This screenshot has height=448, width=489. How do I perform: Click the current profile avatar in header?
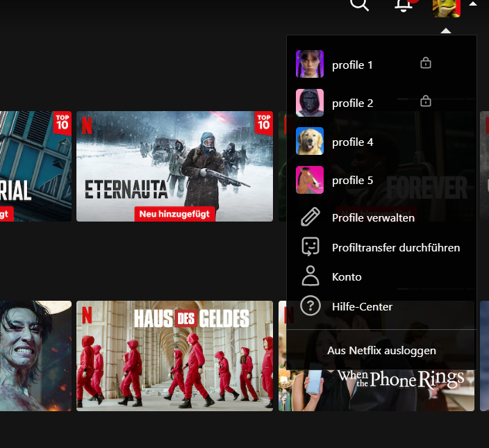[446, 6]
